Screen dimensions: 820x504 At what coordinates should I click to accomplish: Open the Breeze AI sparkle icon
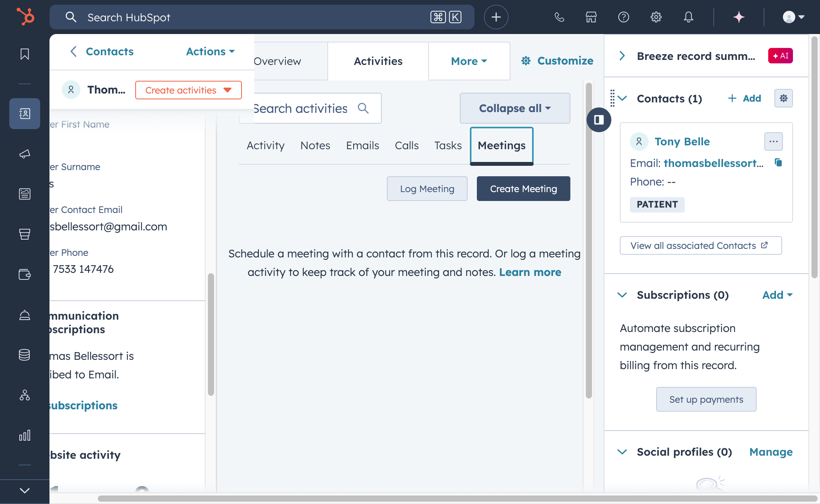tap(739, 17)
